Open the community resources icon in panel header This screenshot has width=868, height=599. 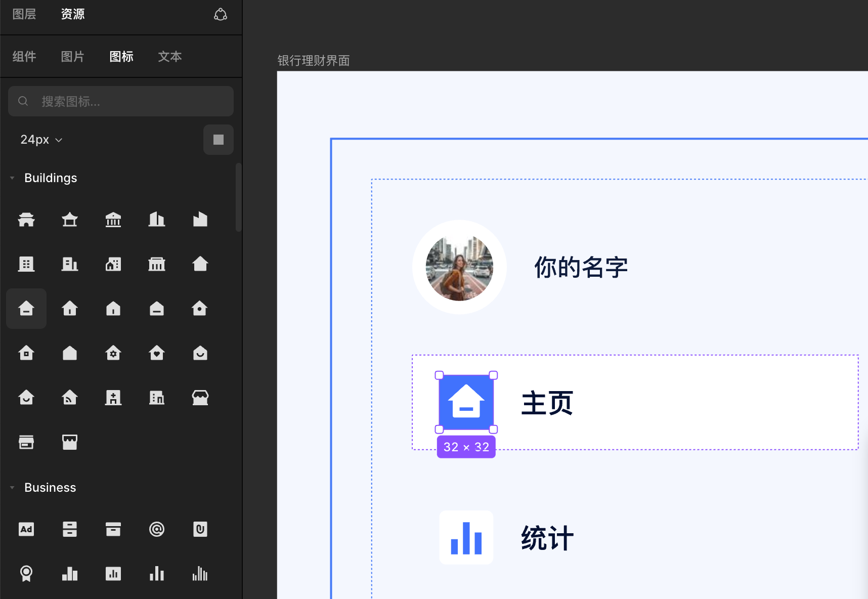click(221, 14)
